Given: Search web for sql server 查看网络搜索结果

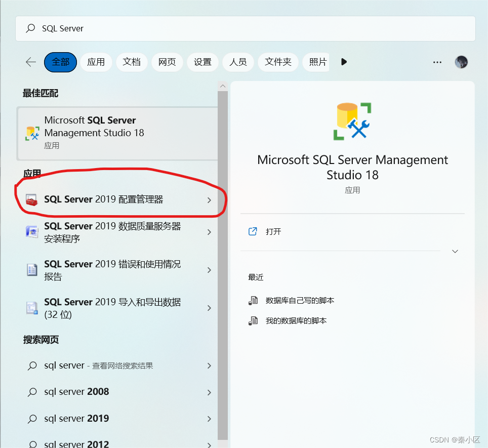Looking at the screenshot, I should pyautogui.click(x=117, y=365).
